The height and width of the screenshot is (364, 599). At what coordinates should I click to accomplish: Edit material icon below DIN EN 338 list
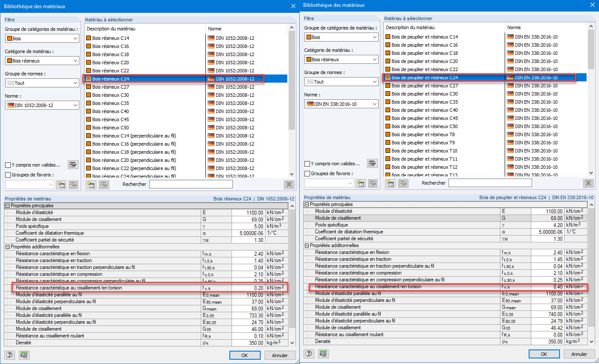pyautogui.click(x=403, y=183)
